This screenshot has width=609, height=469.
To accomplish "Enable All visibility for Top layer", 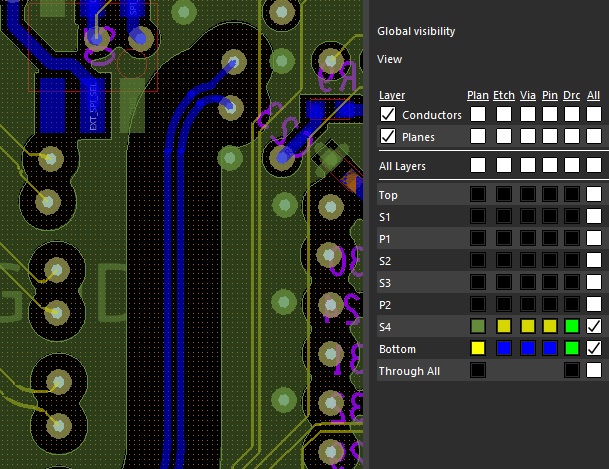I will click(x=594, y=195).
